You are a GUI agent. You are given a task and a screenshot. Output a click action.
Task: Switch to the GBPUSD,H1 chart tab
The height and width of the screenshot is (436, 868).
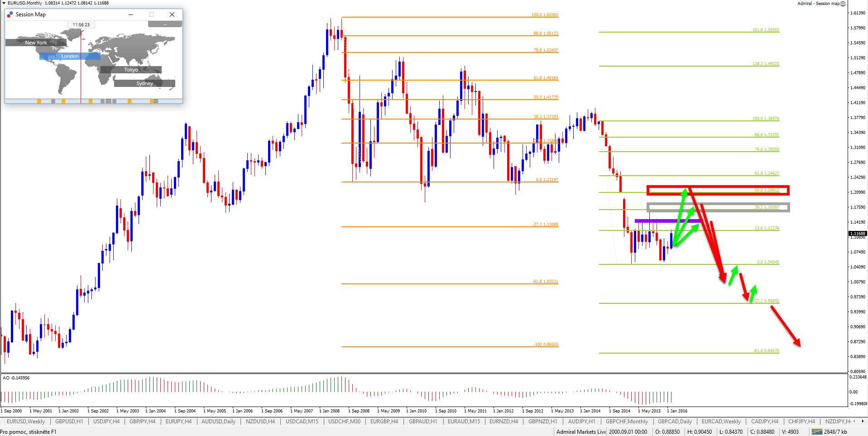69,422
